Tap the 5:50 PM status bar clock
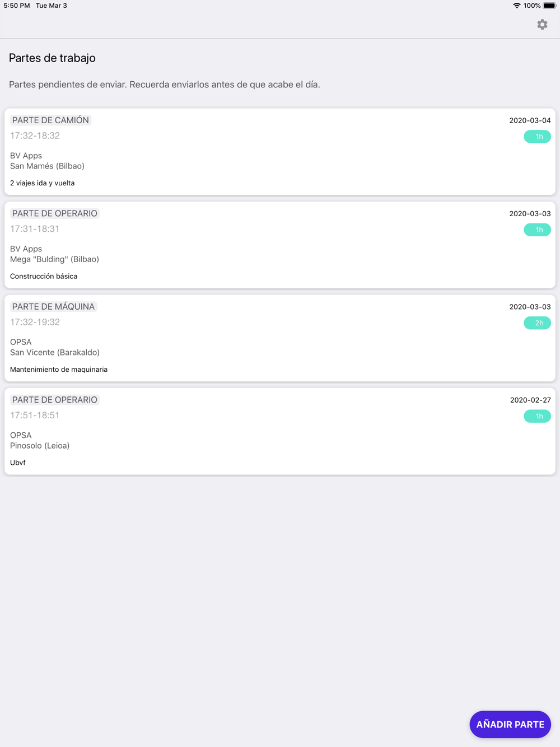The width and height of the screenshot is (560, 747). tap(17, 6)
